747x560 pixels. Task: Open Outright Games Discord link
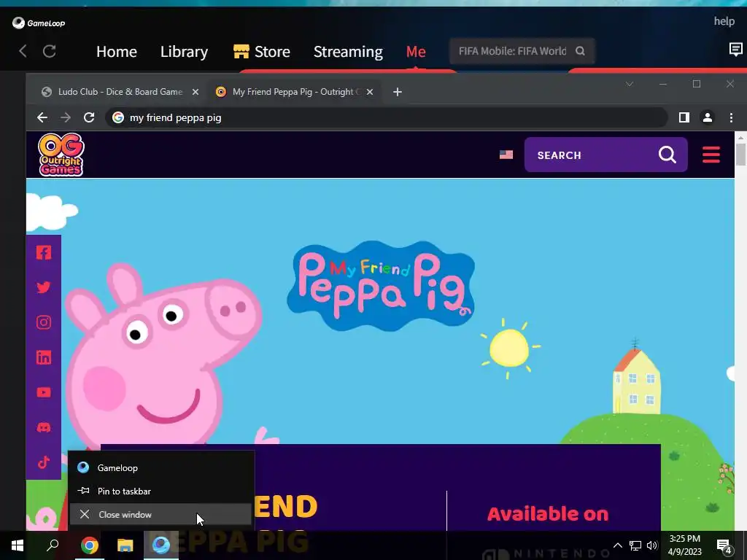point(44,427)
